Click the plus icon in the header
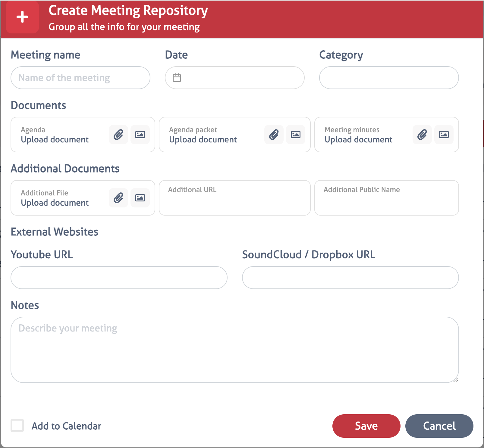 [x=22, y=17]
